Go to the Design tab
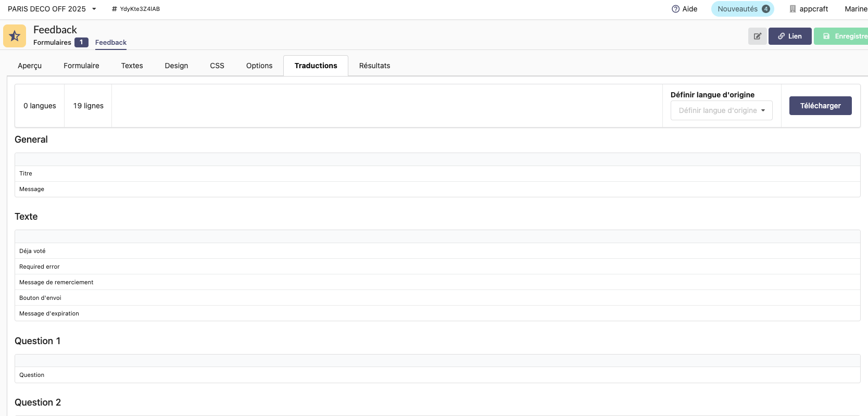Screen dimensions: 868x416 pyautogui.click(x=177, y=66)
